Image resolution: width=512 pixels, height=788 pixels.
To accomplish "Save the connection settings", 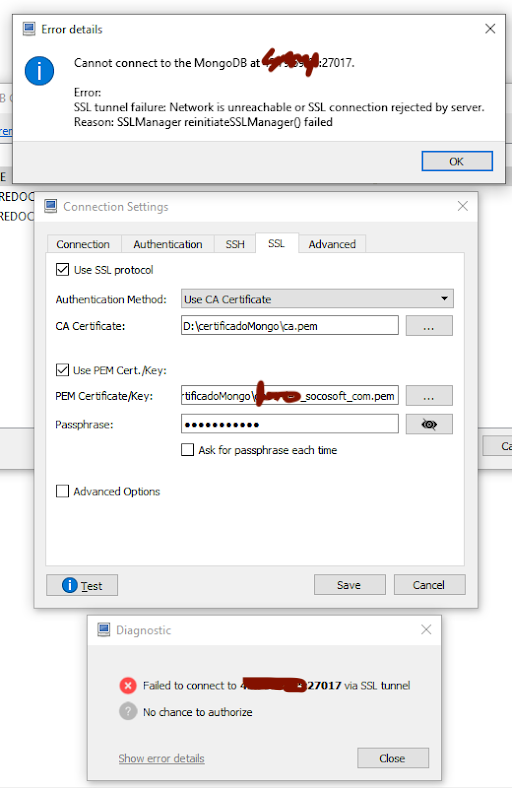I will (350, 585).
